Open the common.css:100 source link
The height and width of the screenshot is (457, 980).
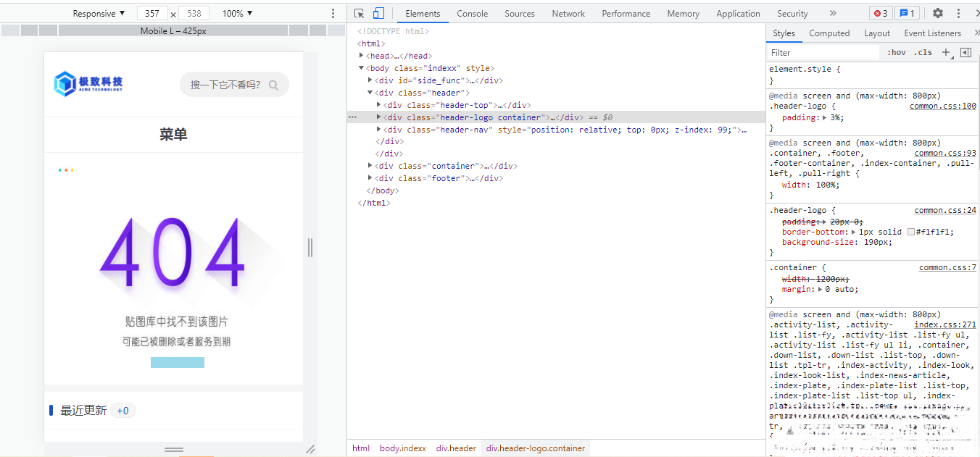pos(942,106)
